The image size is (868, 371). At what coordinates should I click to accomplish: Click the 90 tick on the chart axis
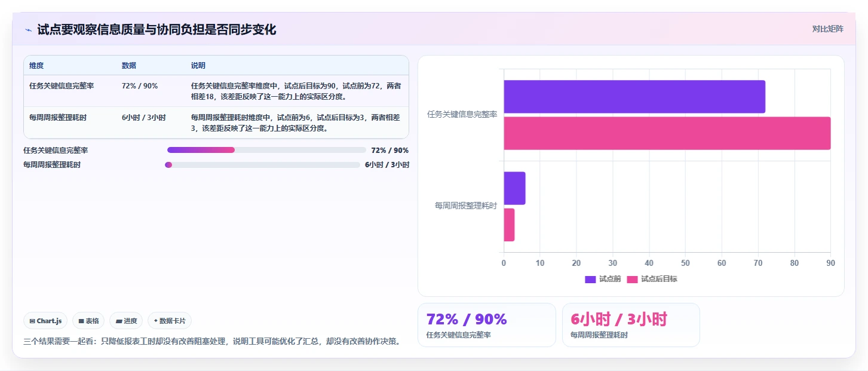830,263
